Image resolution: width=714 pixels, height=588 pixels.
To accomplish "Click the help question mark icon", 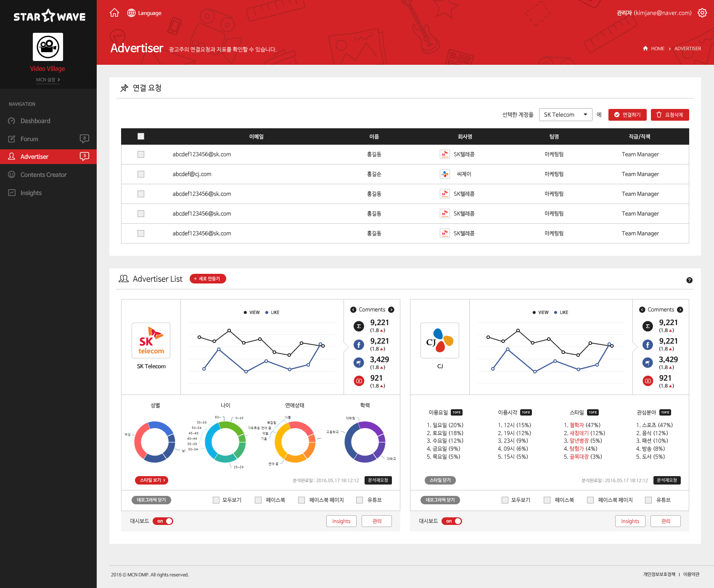I will pos(689,280).
